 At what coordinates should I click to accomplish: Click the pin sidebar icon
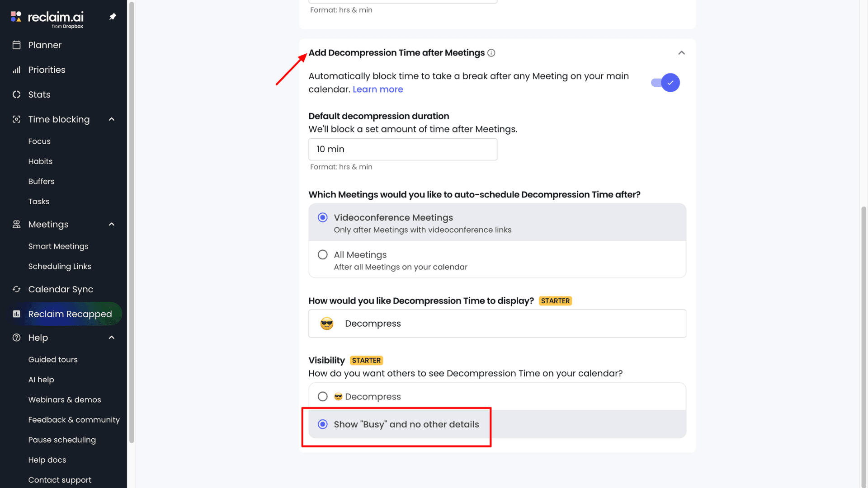tap(113, 17)
